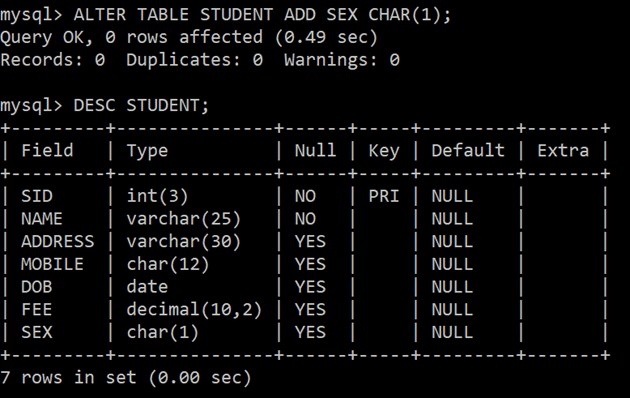
Task: Click the Query OK result line
Action: (x=189, y=37)
